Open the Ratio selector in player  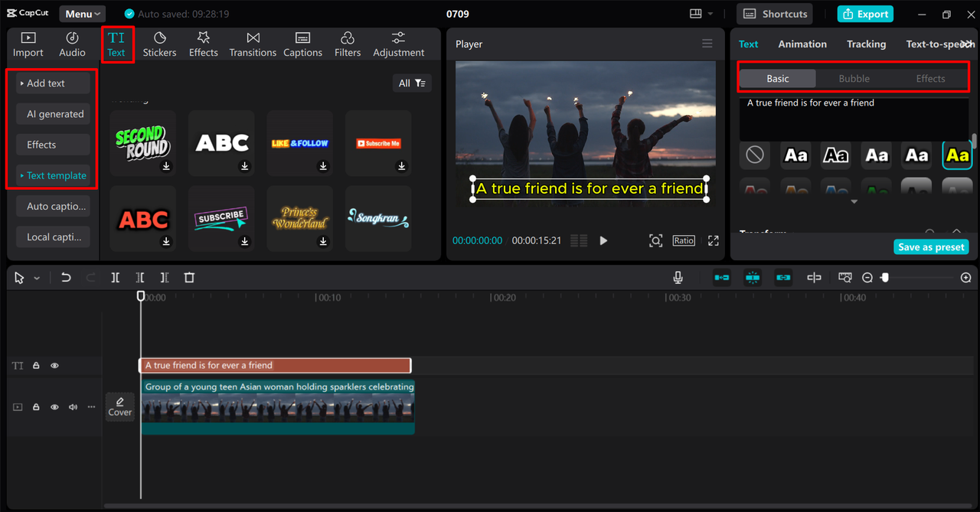684,240
